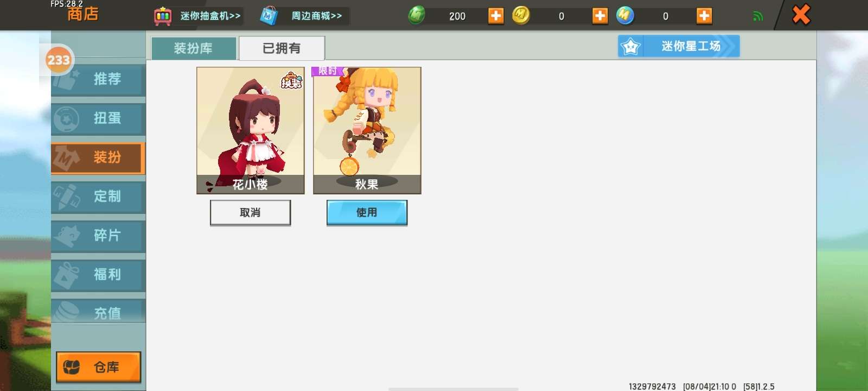Image resolution: width=868 pixels, height=391 pixels.
Task: Add more green gem currency
Action: click(x=496, y=16)
